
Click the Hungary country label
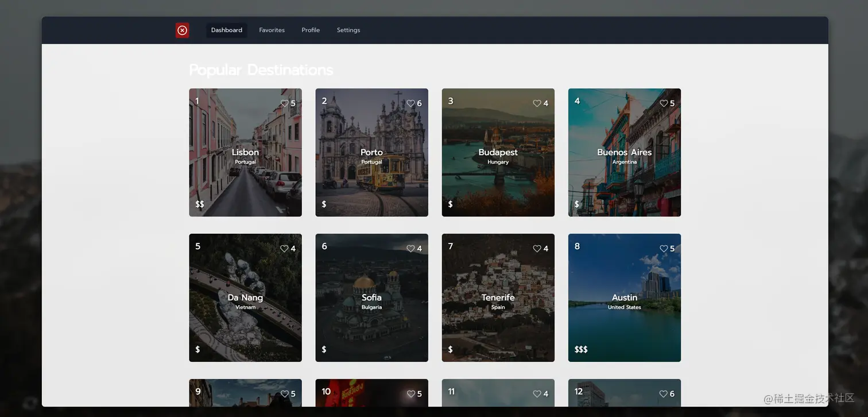pyautogui.click(x=498, y=163)
